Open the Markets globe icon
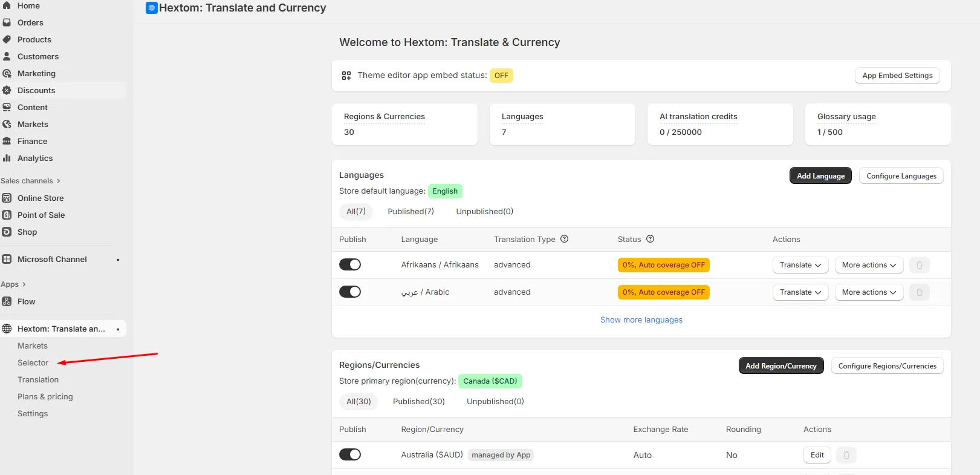The width and height of the screenshot is (980, 475). coord(7,124)
